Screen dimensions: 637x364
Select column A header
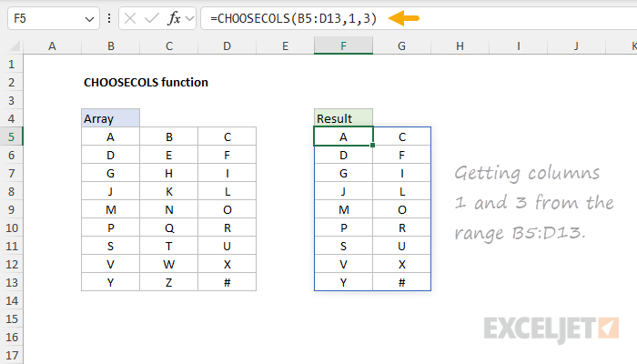point(52,45)
